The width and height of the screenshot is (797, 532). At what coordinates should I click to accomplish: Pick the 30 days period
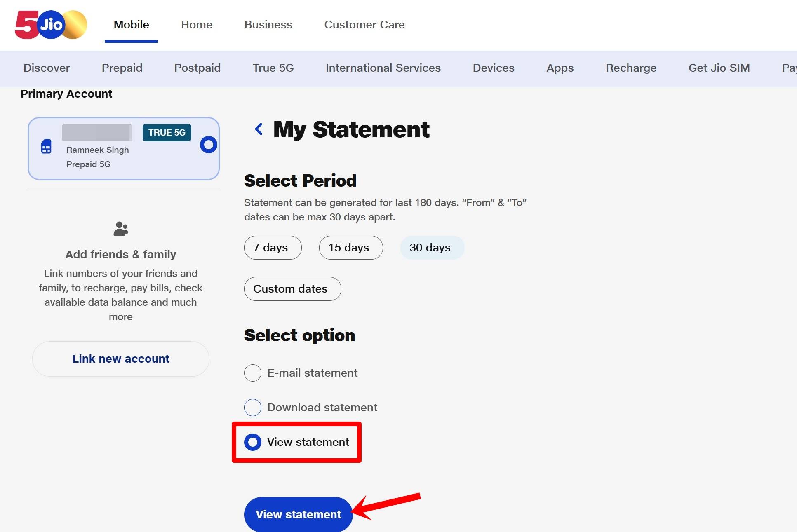[x=432, y=248]
